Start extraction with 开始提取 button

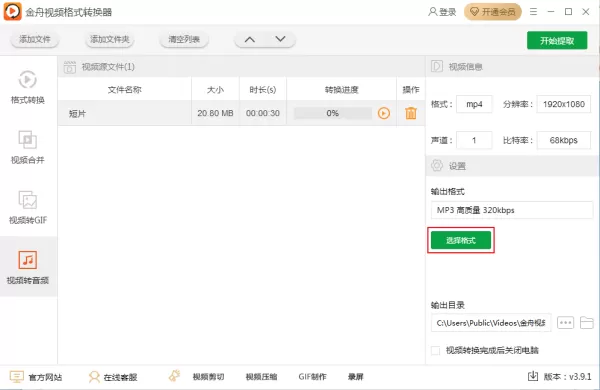[x=557, y=41]
